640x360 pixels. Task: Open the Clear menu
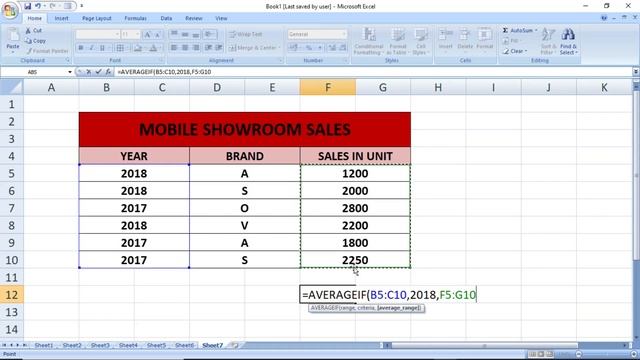[515, 51]
